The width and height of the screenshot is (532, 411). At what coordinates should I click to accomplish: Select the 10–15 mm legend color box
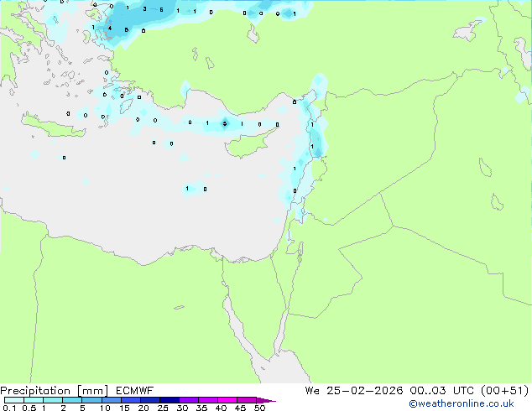click(111, 400)
